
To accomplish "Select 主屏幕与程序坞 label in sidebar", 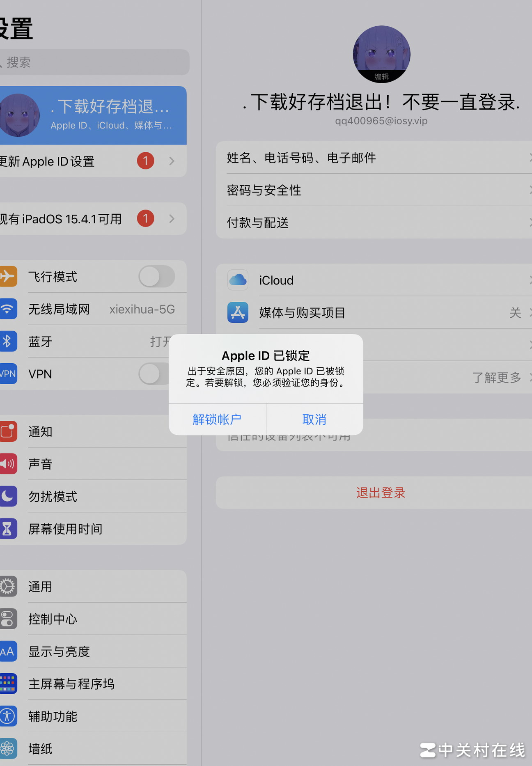I will [71, 684].
